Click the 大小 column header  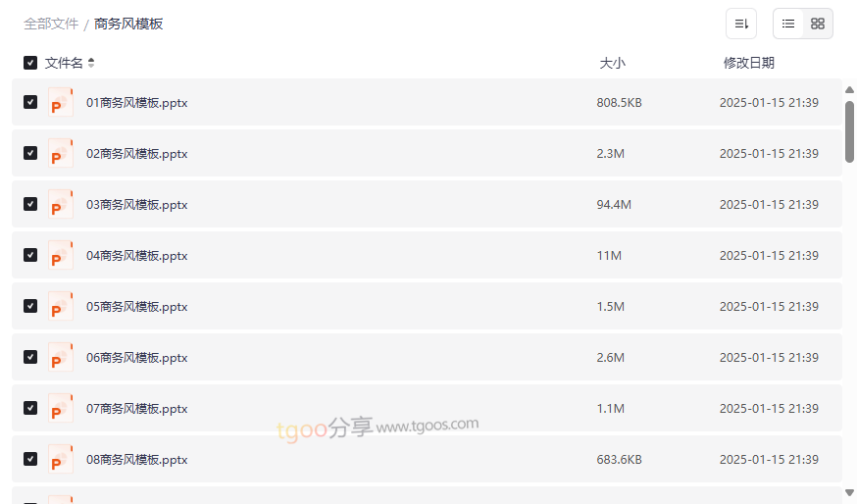[x=612, y=63]
